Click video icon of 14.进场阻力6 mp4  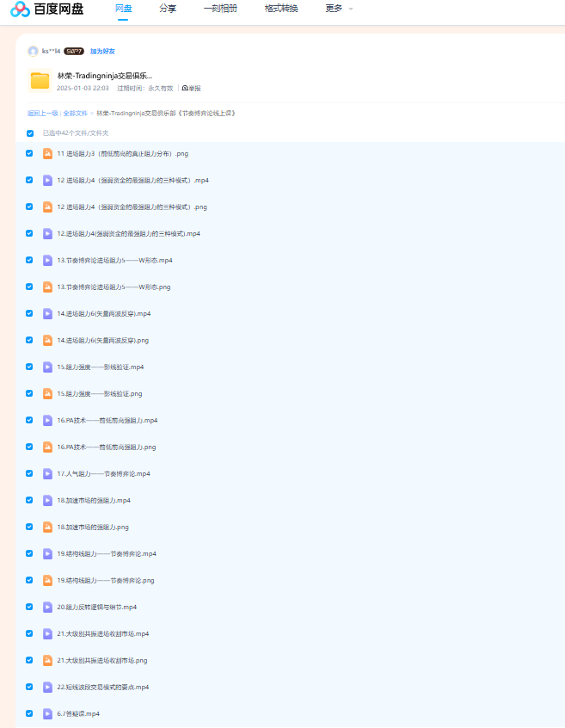click(x=47, y=314)
